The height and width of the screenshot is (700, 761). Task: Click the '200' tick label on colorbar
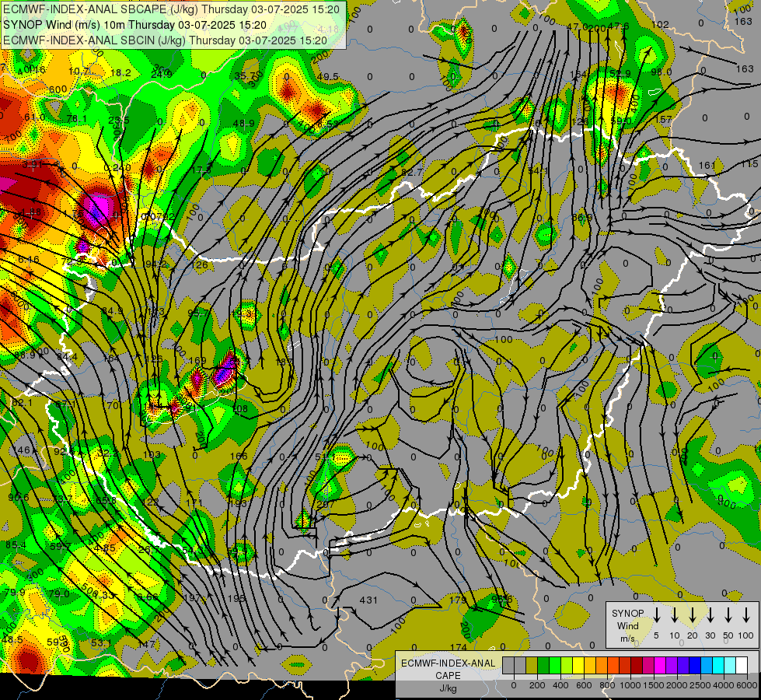click(x=537, y=685)
